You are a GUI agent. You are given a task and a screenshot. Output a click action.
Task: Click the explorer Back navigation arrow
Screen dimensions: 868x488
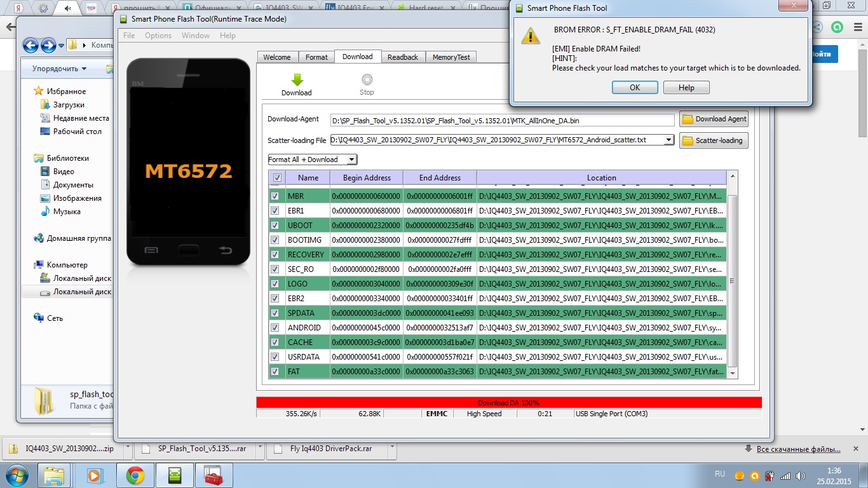31,45
